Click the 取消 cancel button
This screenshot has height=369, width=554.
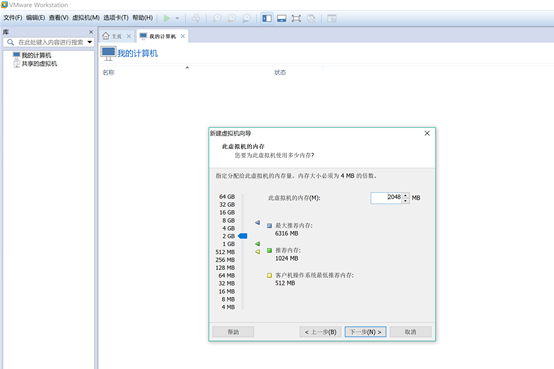tap(411, 332)
